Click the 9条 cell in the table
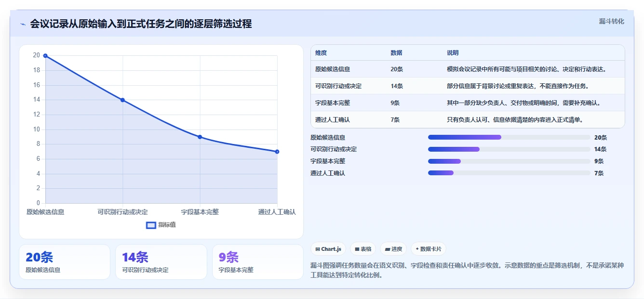 tap(395, 103)
